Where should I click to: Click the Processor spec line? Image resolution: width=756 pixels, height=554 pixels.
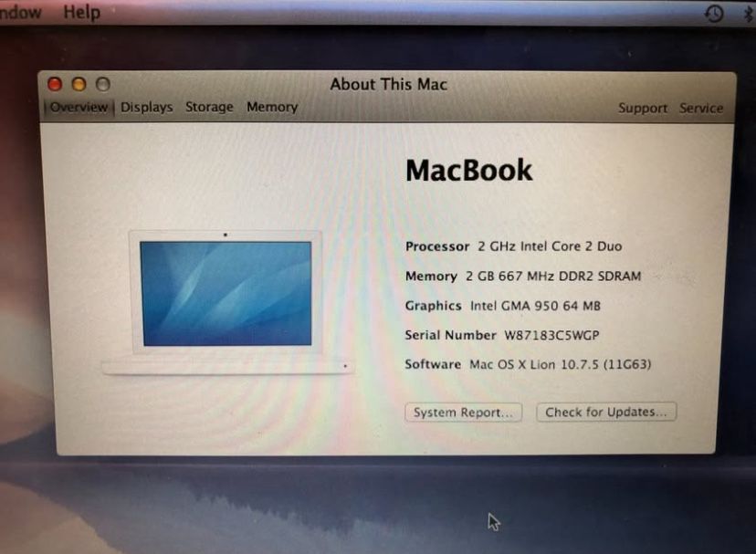click(511, 246)
